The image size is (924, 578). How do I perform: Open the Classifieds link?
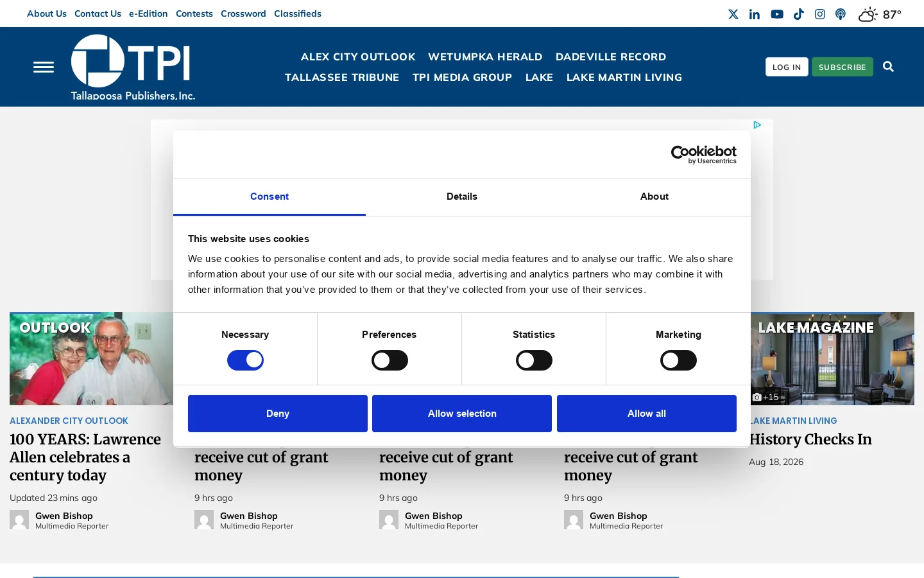pos(298,13)
